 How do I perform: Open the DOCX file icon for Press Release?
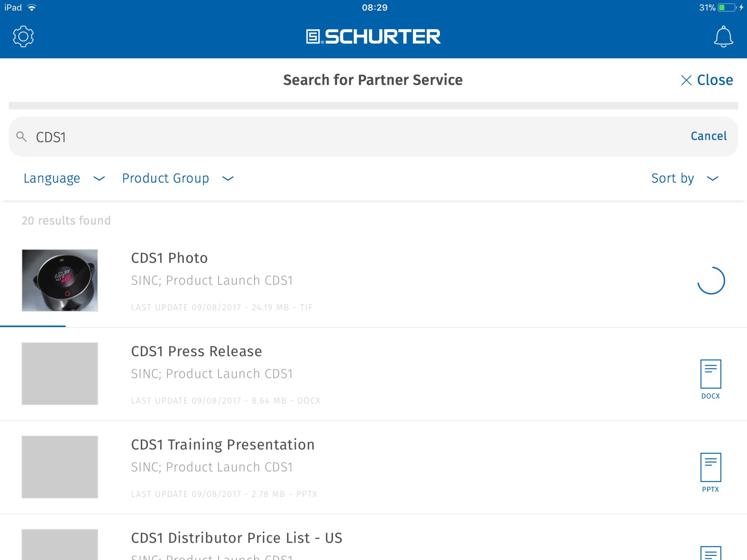pyautogui.click(x=710, y=379)
